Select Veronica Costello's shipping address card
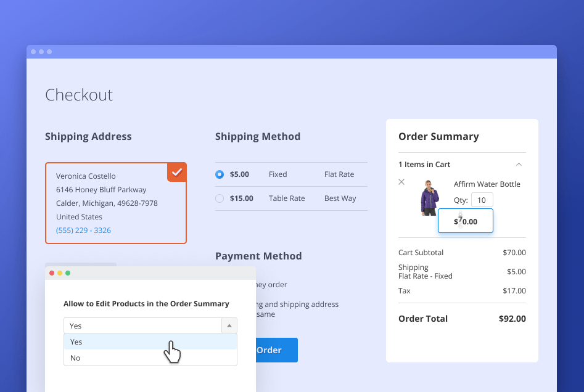The image size is (584, 392). 116,202
